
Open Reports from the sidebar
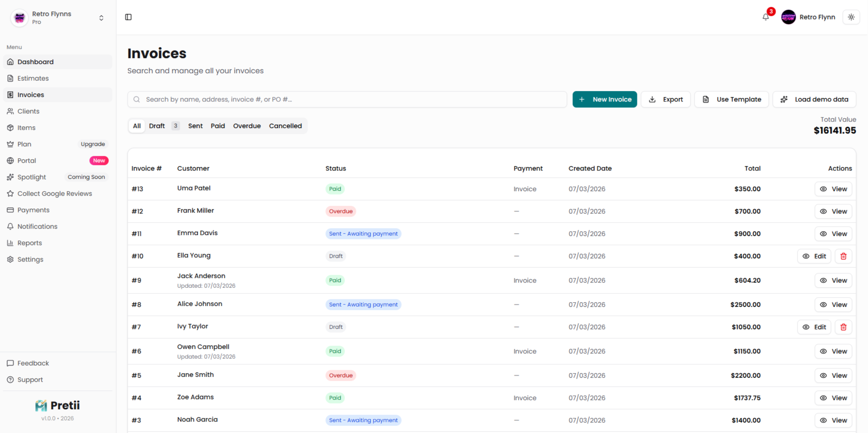tap(29, 243)
